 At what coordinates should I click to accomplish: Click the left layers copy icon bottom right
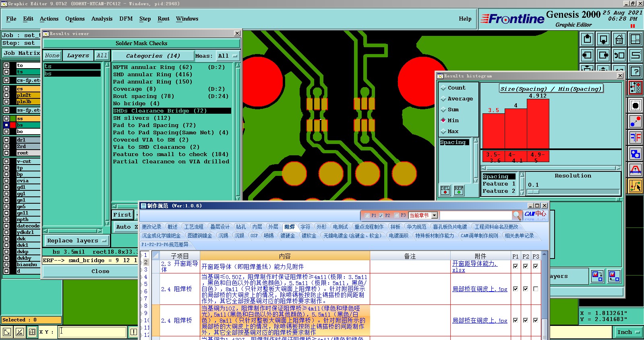597,276
